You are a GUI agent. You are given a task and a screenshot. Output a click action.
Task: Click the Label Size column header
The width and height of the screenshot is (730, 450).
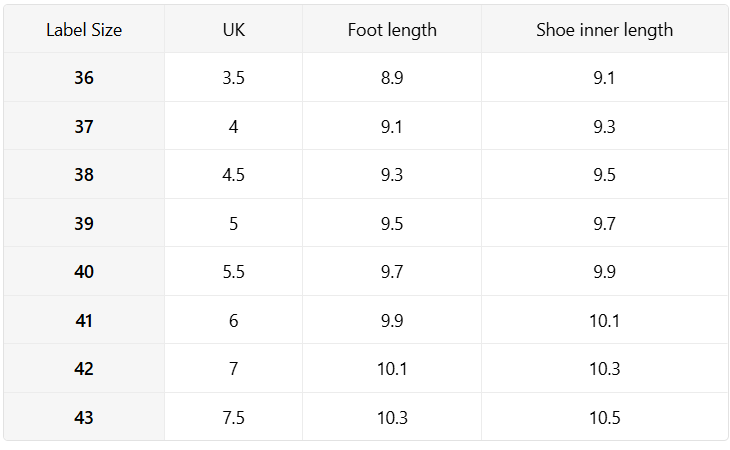pos(84,30)
